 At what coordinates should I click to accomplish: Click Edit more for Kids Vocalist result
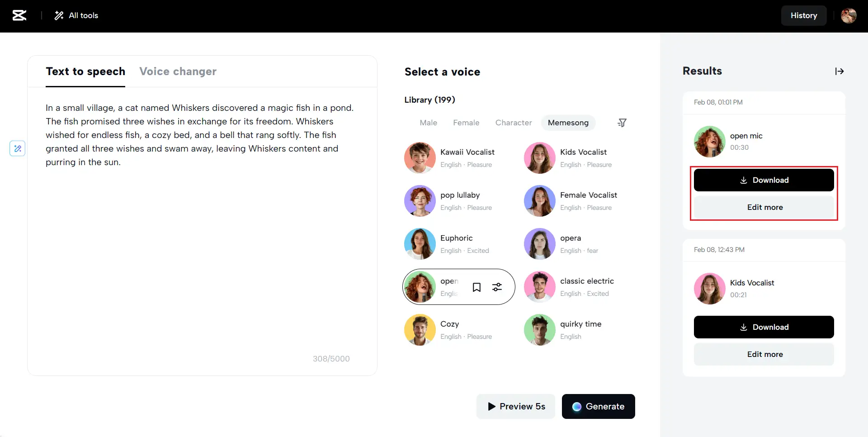(764, 354)
